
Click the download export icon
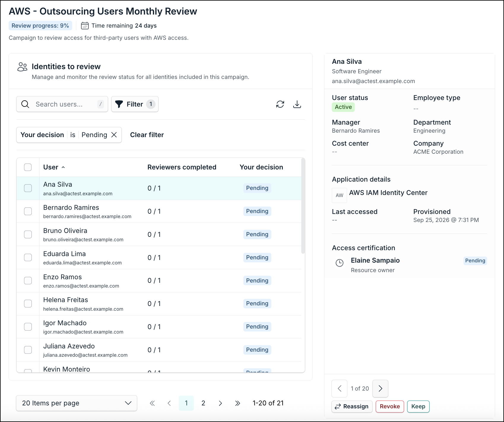coord(297,104)
